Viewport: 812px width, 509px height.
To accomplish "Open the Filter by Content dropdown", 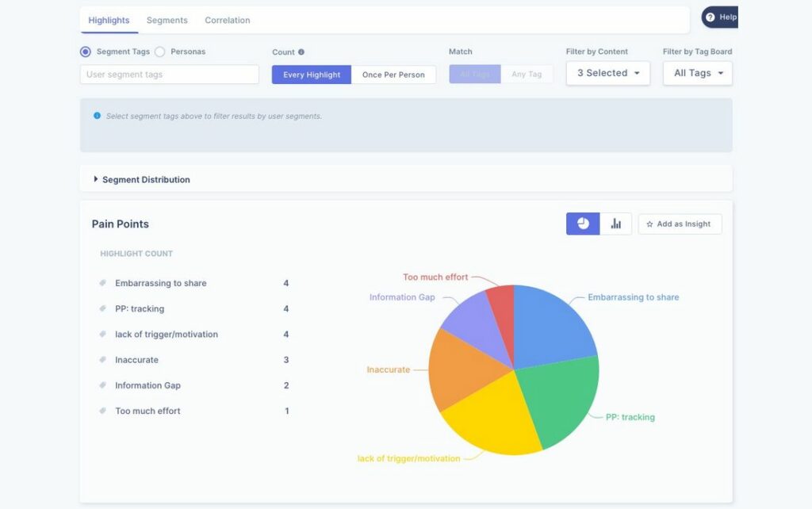I will click(x=607, y=73).
